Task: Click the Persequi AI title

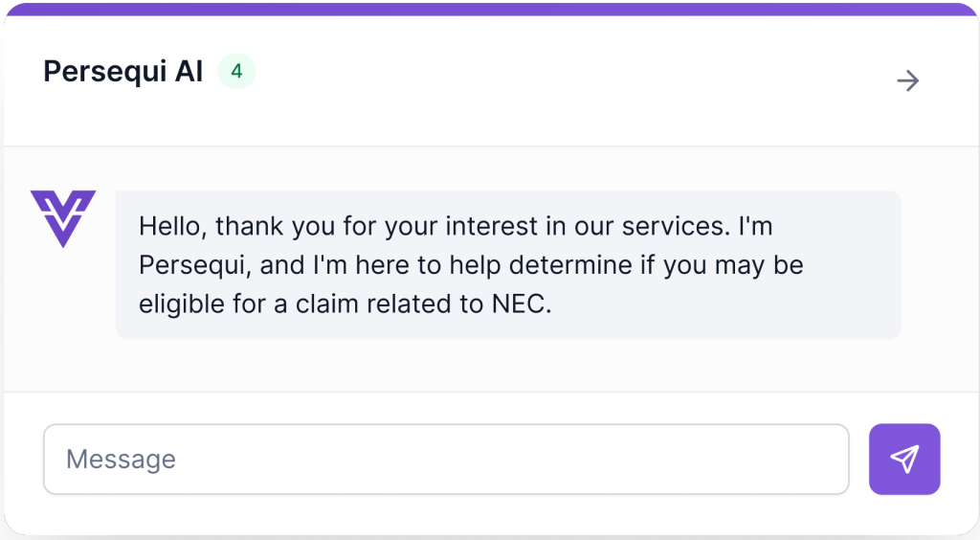Action: tap(123, 72)
